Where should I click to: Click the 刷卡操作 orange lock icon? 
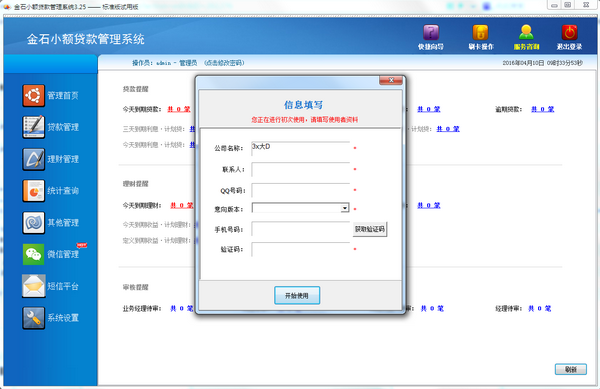pyautogui.click(x=480, y=33)
